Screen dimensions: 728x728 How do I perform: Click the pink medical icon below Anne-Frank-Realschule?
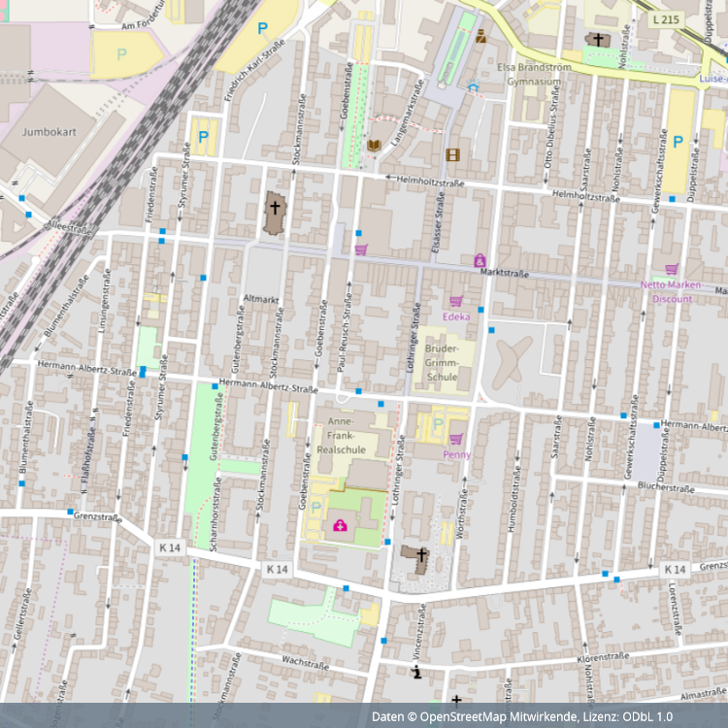click(340, 526)
